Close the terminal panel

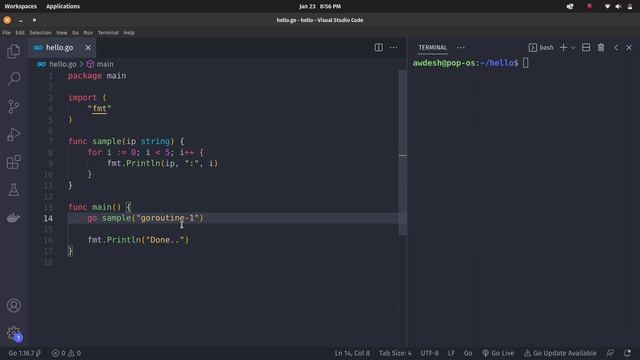629,47
